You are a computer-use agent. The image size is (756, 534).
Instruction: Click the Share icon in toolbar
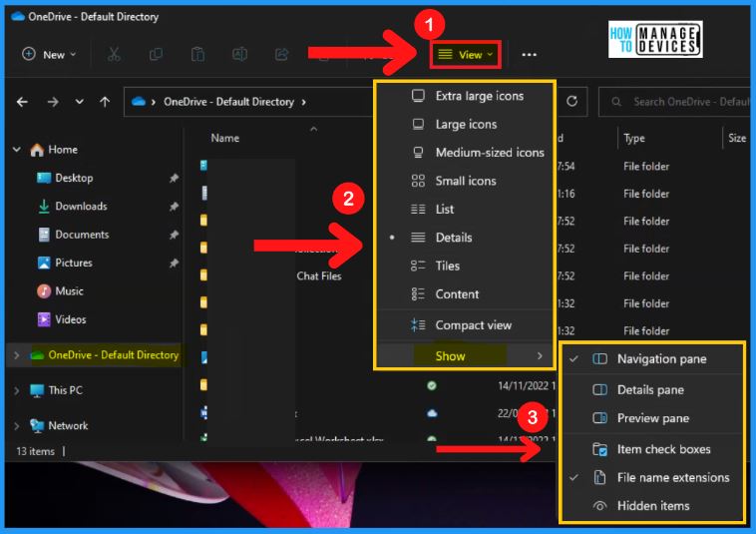(x=281, y=55)
